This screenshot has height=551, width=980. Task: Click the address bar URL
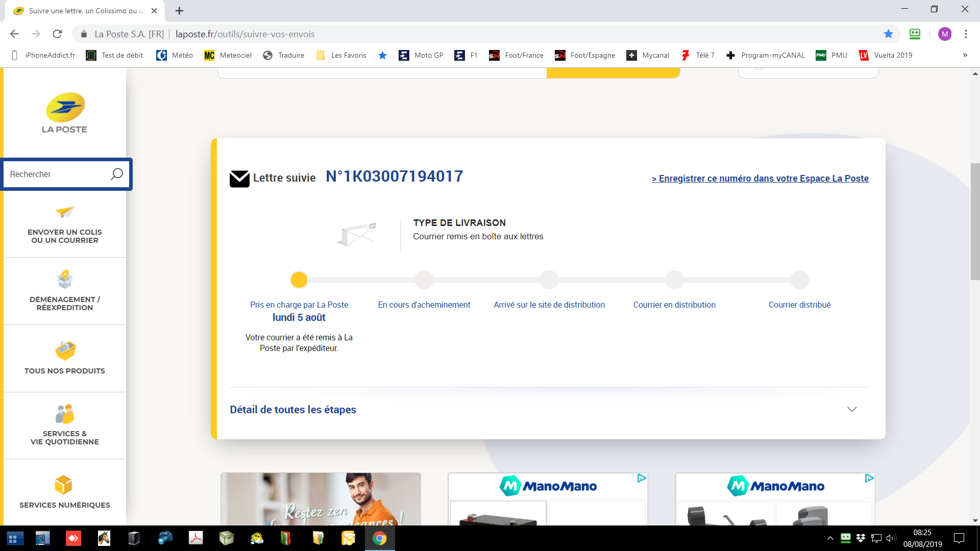245,34
